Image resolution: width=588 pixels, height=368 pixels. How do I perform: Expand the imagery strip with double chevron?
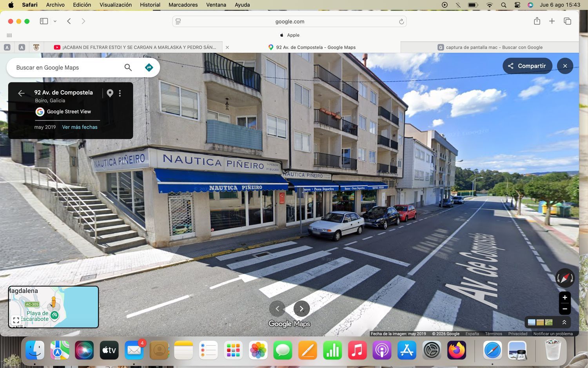(564, 322)
